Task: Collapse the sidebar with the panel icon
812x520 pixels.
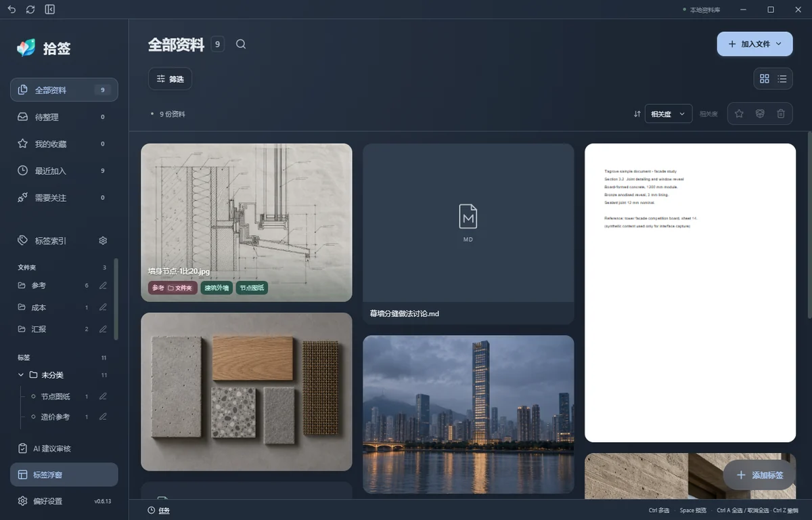Action: coord(49,9)
